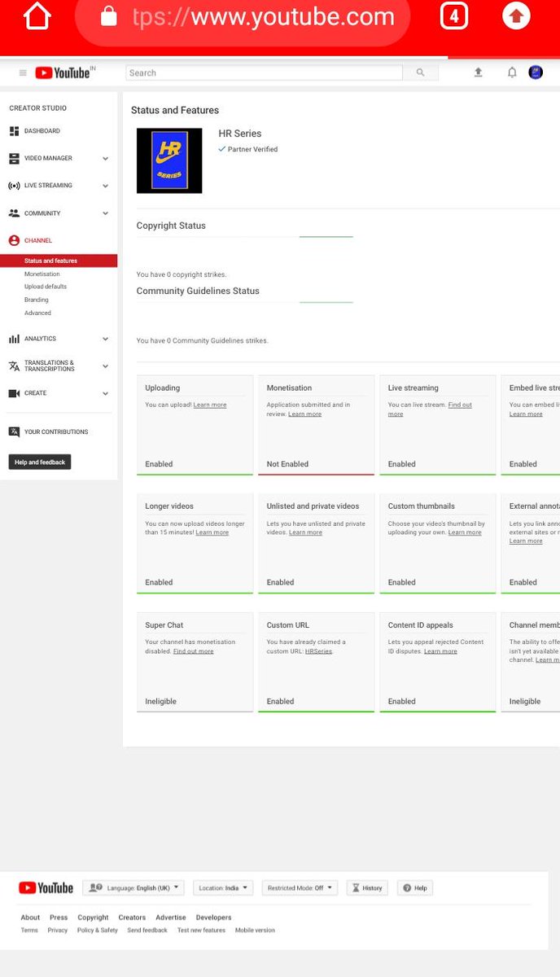
Task: Click the Dashboard sidebar icon
Action: click(x=14, y=131)
